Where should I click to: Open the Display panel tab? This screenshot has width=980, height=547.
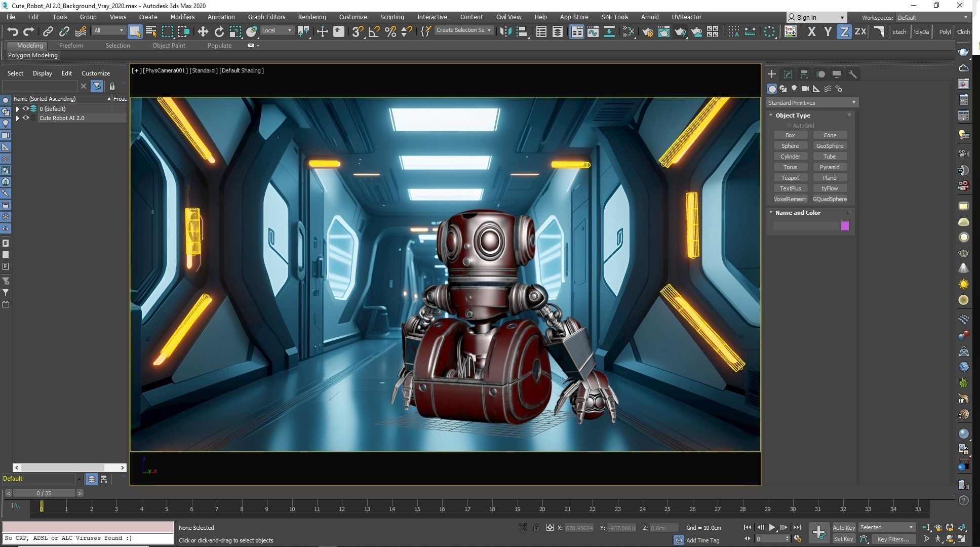click(837, 74)
